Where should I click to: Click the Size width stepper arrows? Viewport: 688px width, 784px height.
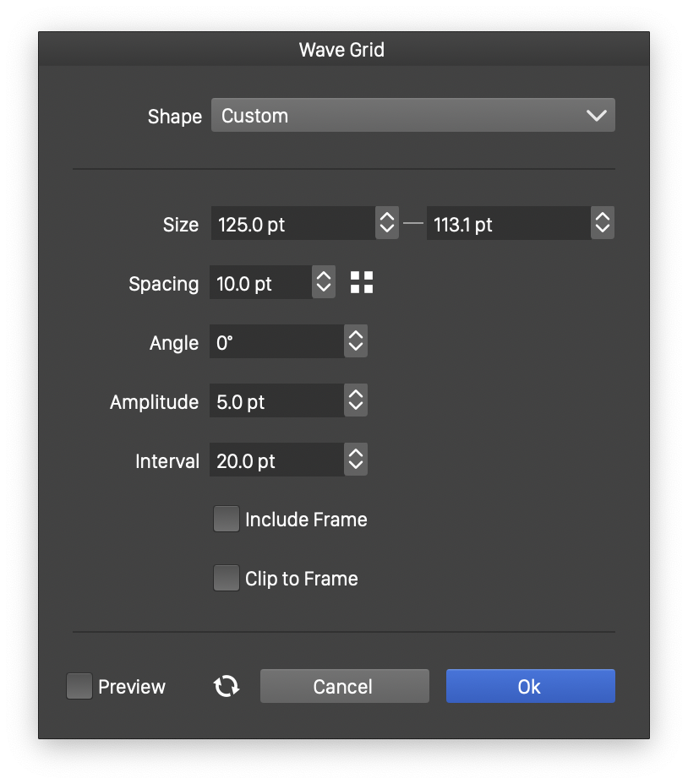click(387, 224)
